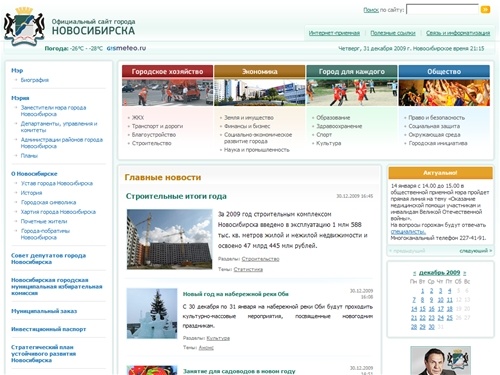This screenshot has height=375, width=500.
Task: Select the Экономика tab
Action: (260, 71)
